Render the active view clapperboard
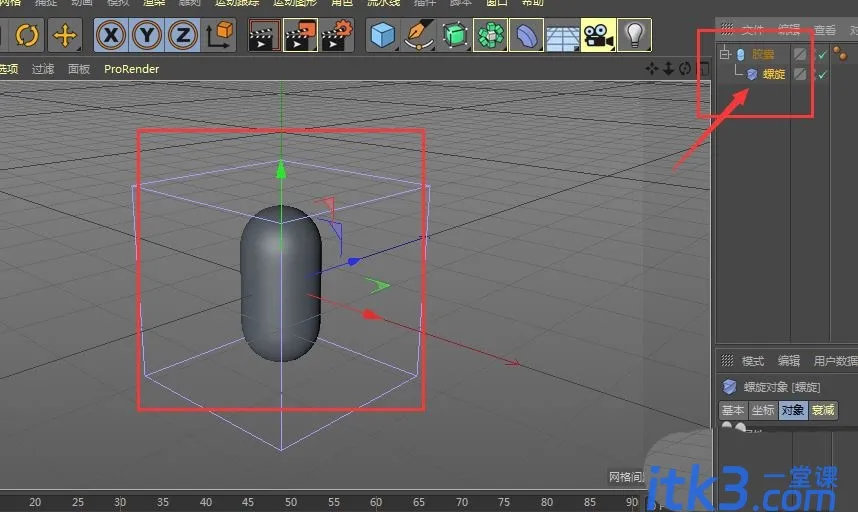 point(264,36)
